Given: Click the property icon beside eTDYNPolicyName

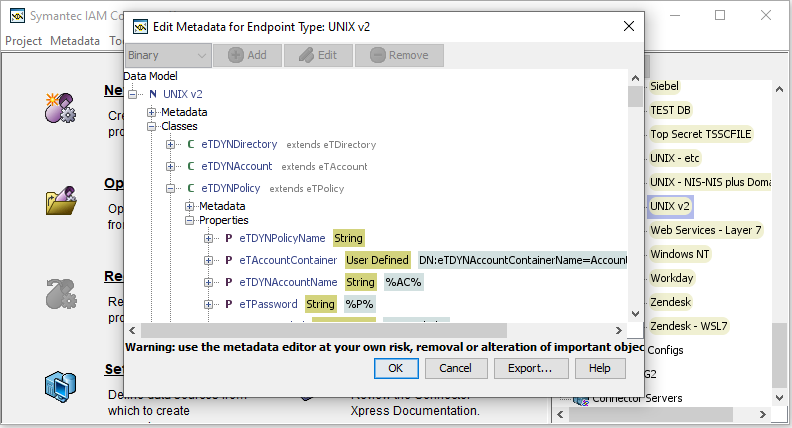Looking at the screenshot, I should [228, 239].
